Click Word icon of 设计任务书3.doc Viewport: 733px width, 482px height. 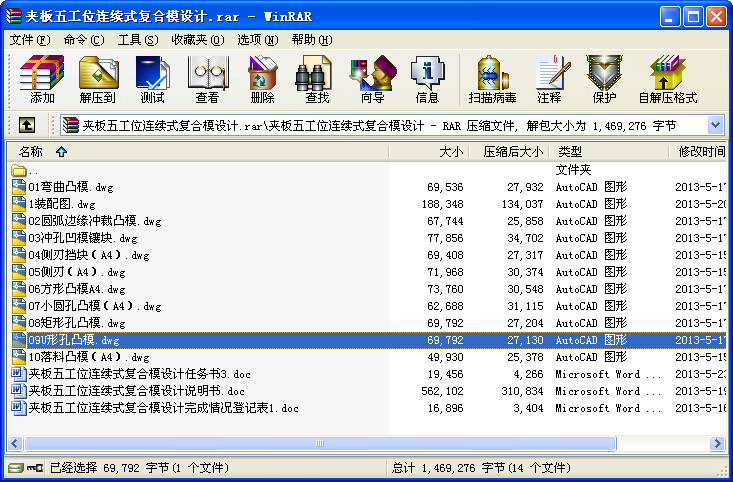(x=19, y=374)
